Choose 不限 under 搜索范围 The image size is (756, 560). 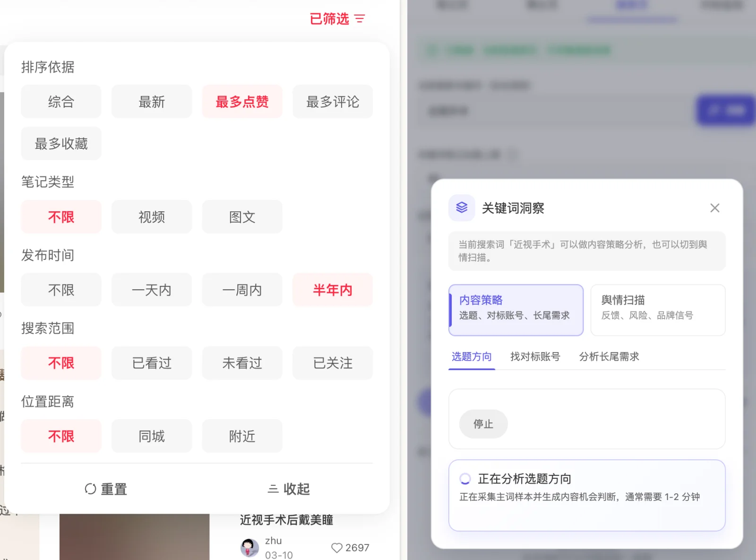pyautogui.click(x=61, y=363)
